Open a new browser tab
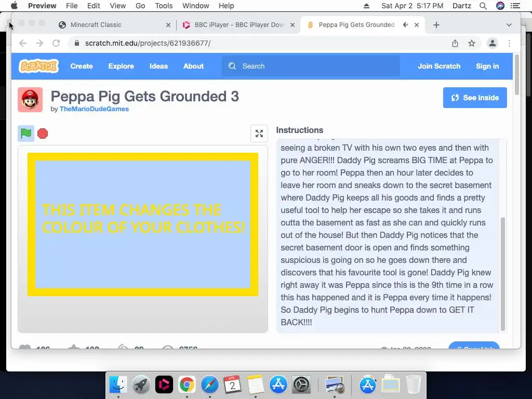The image size is (532, 399). pos(436,25)
